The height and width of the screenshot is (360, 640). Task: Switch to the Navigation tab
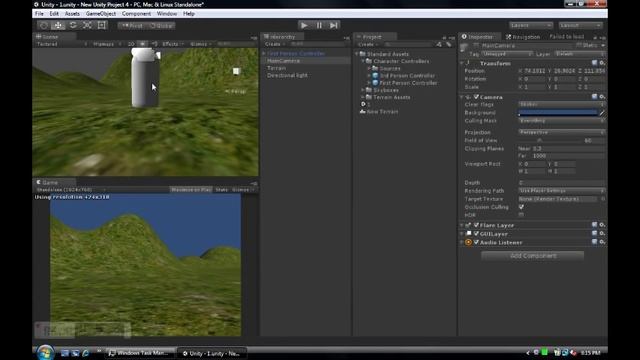click(523, 37)
